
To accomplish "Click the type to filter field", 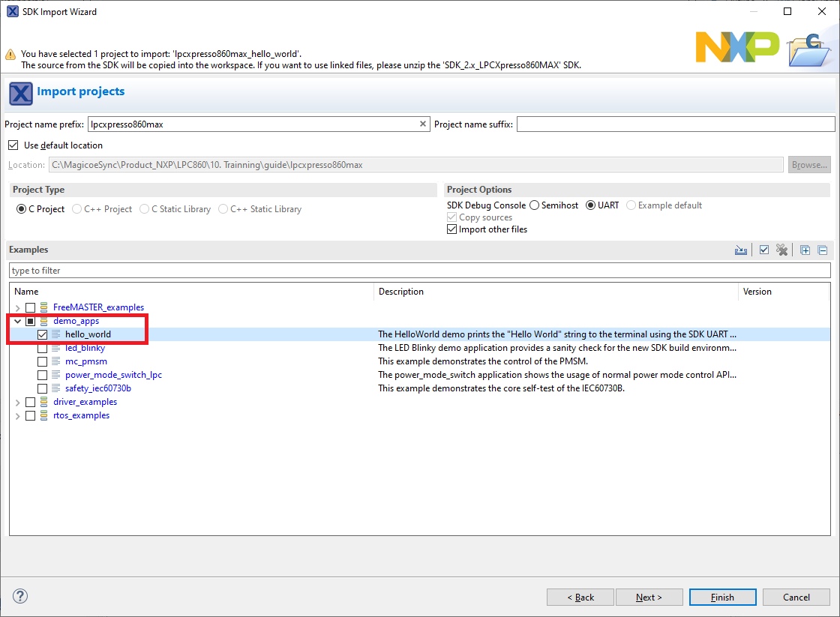I will [420, 271].
